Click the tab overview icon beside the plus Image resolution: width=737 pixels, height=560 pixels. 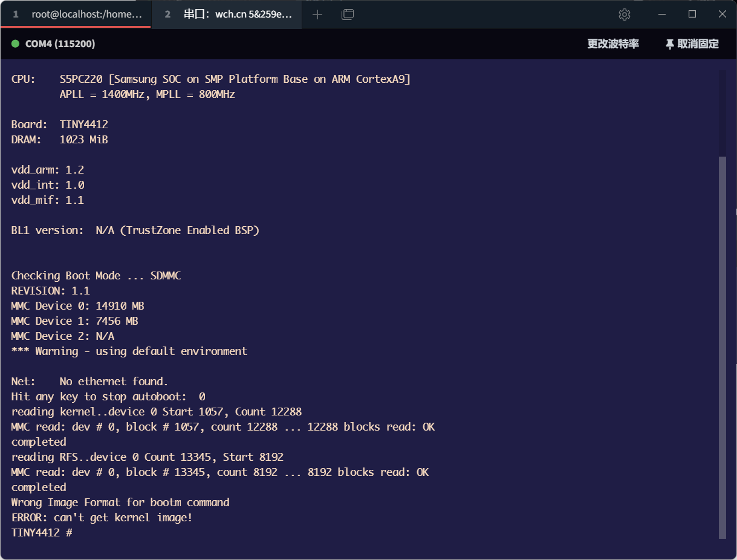pyautogui.click(x=348, y=14)
